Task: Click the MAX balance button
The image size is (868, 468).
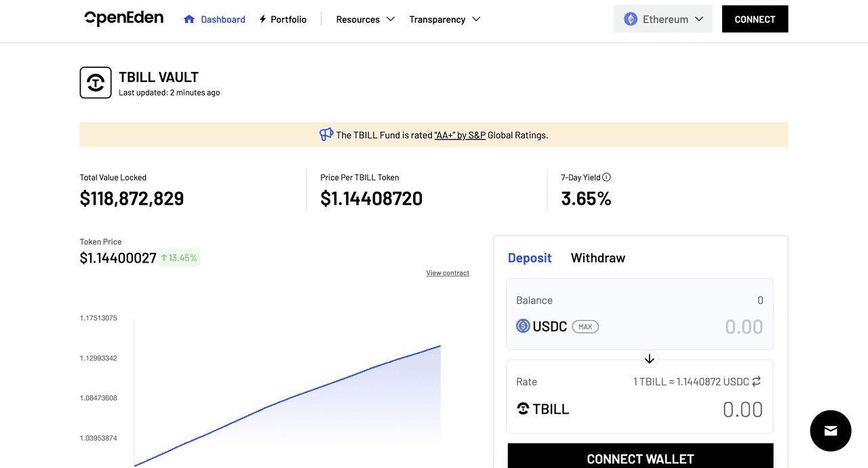Action: [585, 327]
